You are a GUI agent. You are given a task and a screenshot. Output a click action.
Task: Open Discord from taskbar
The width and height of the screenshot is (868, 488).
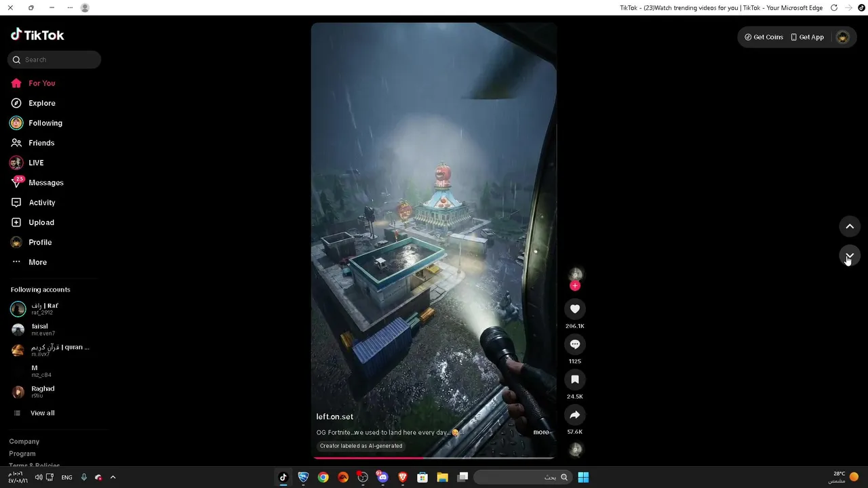tap(382, 477)
